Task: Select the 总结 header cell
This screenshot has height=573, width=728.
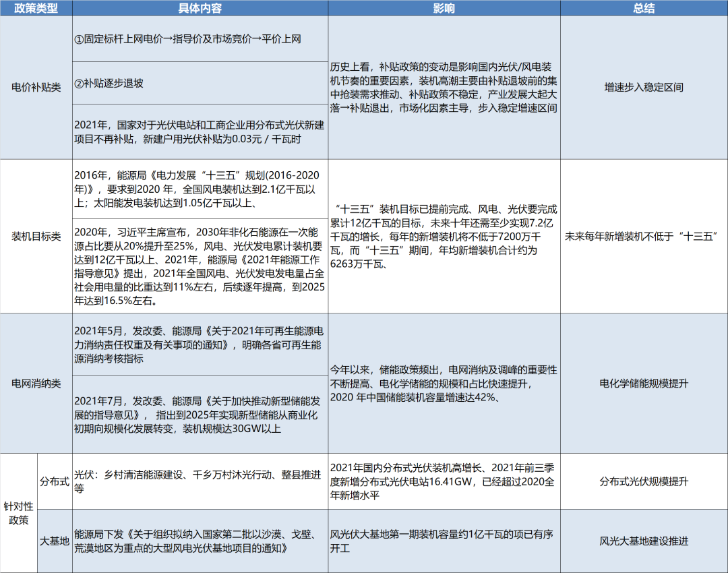Action: point(644,8)
